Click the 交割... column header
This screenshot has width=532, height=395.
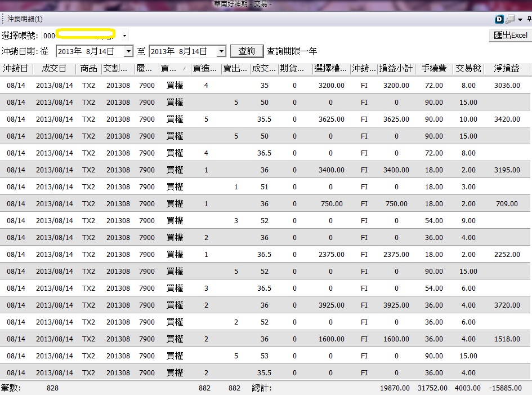pyautogui.click(x=118, y=69)
